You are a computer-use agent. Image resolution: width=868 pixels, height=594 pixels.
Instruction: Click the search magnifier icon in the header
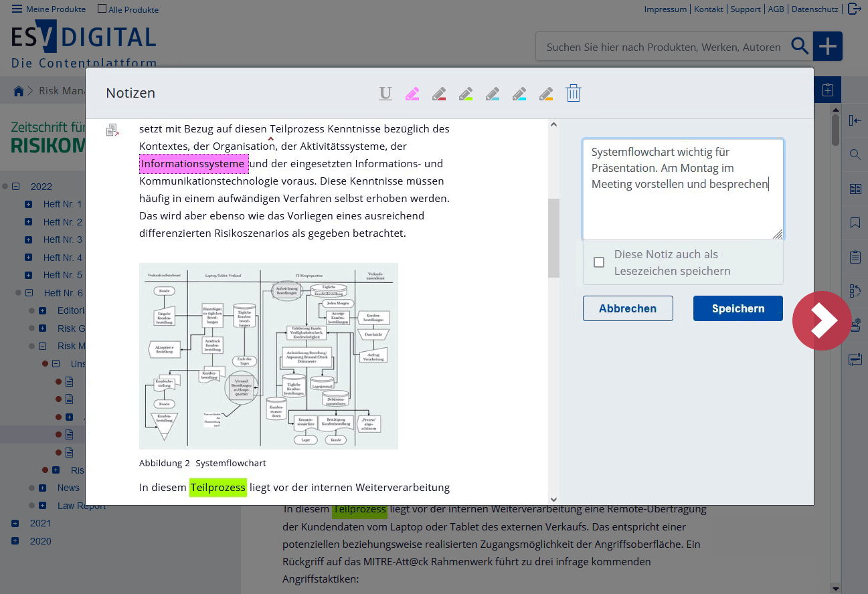click(x=800, y=46)
